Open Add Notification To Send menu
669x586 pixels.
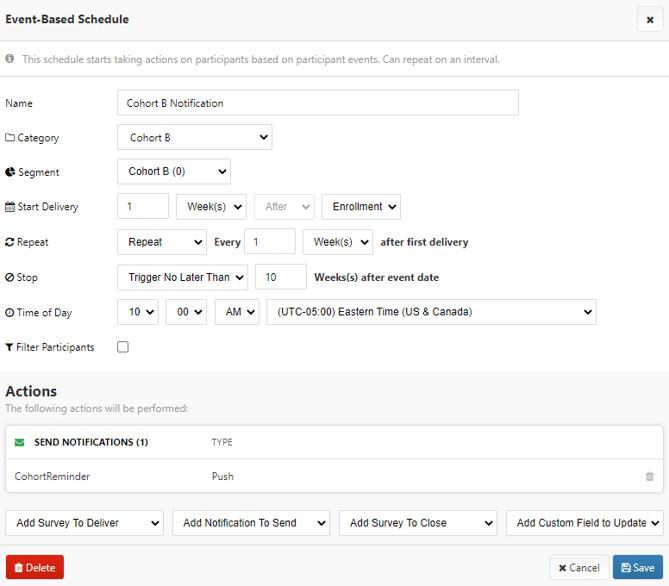(251, 523)
